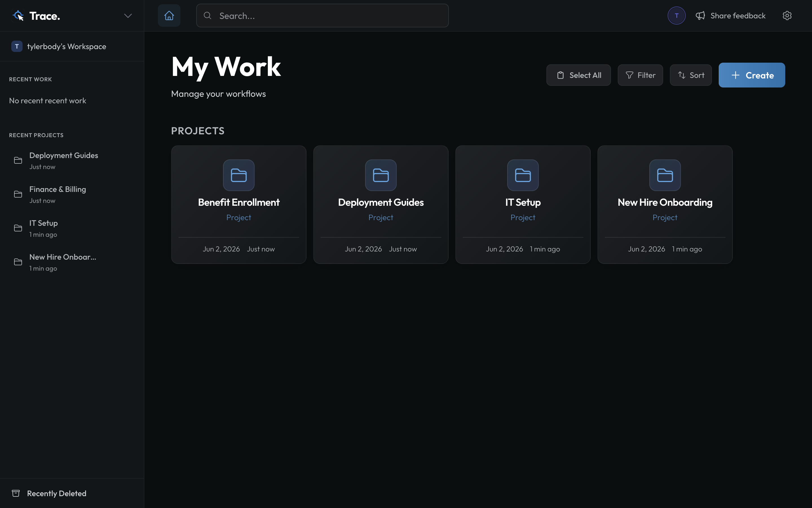Screen dimensions: 812x508
Task: Expand the Trace workspace dropdown chevron
Action: pos(128,16)
